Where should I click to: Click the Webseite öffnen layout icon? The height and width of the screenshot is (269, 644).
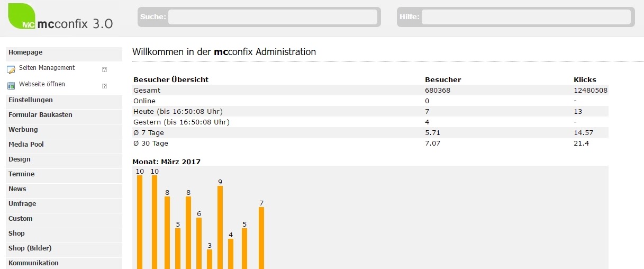pos(11,85)
